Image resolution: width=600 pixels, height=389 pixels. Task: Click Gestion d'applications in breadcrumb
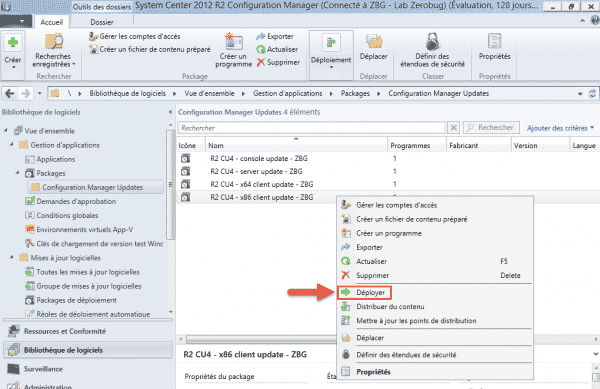(287, 93)
